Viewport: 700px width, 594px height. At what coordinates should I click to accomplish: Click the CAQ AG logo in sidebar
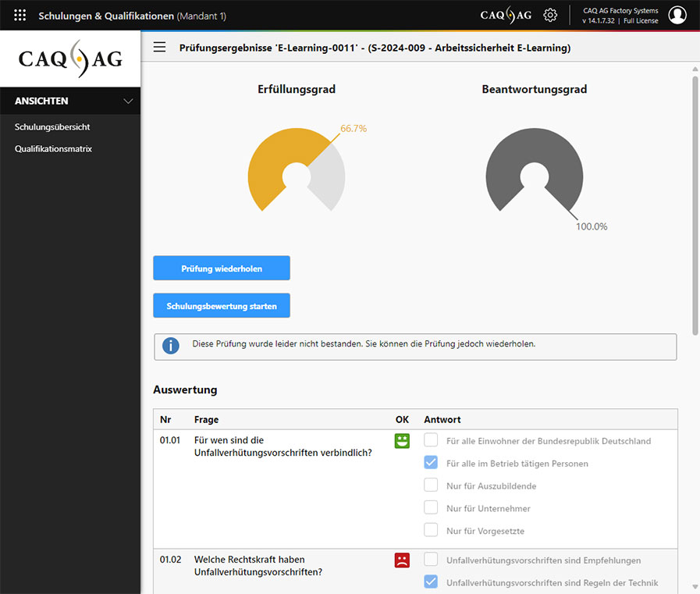(70, 59)
